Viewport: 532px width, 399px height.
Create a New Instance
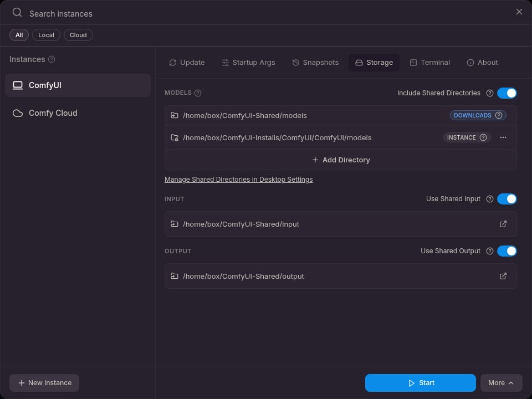[x=44, y=383]
